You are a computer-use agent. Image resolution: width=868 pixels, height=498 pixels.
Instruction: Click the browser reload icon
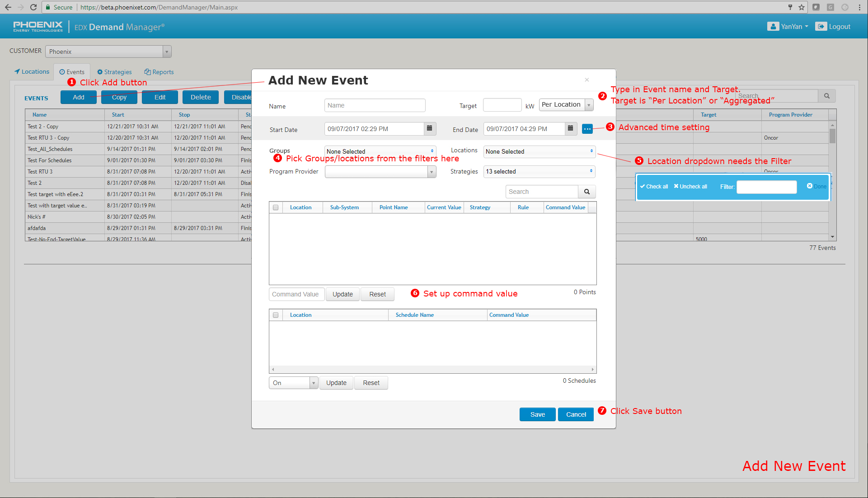point(33,7)
